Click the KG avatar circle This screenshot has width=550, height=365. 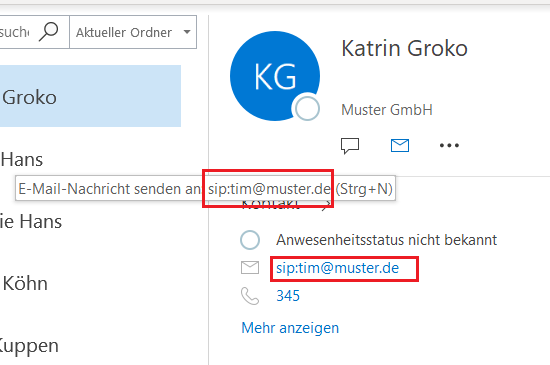(275, 76)
